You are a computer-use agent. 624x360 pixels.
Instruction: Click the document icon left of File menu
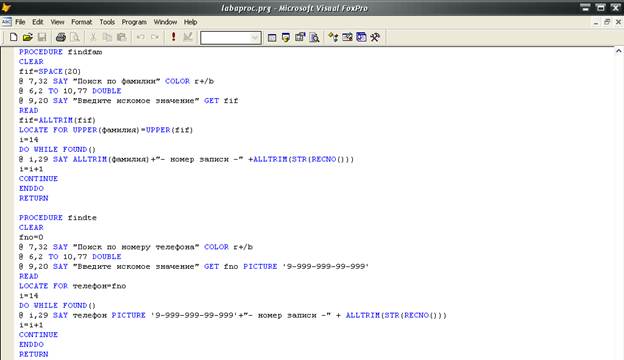pos(6,22)
